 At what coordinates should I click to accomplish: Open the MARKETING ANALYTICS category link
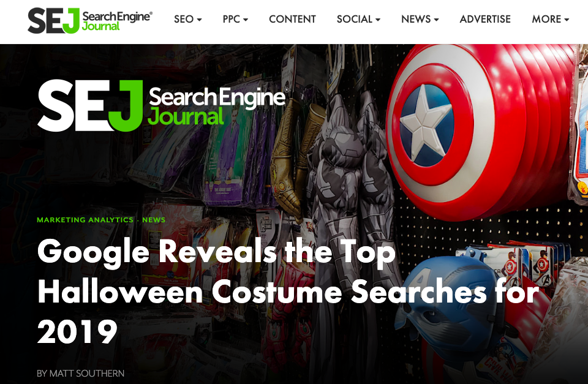(85, 220)
